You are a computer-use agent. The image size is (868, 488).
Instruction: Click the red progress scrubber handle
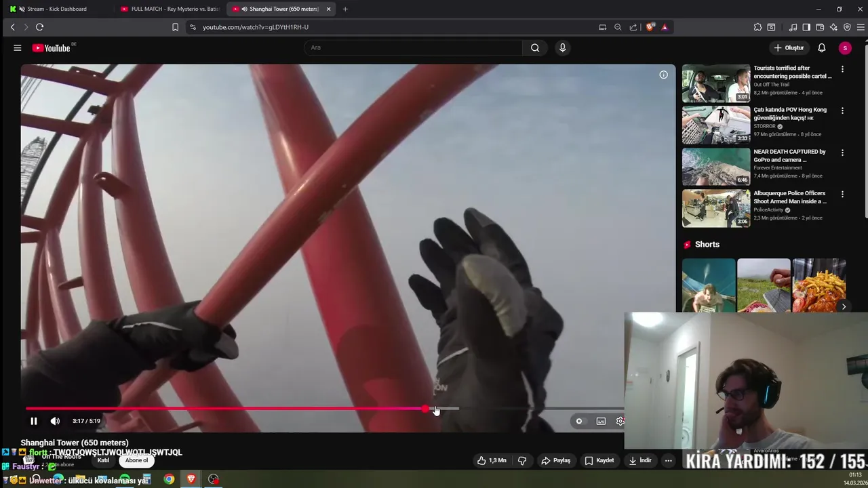point(425,409)
